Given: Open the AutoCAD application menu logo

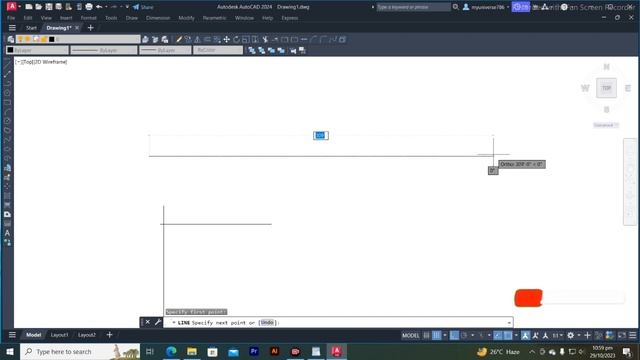Looking at the screenshot, I should click(12, 6).
